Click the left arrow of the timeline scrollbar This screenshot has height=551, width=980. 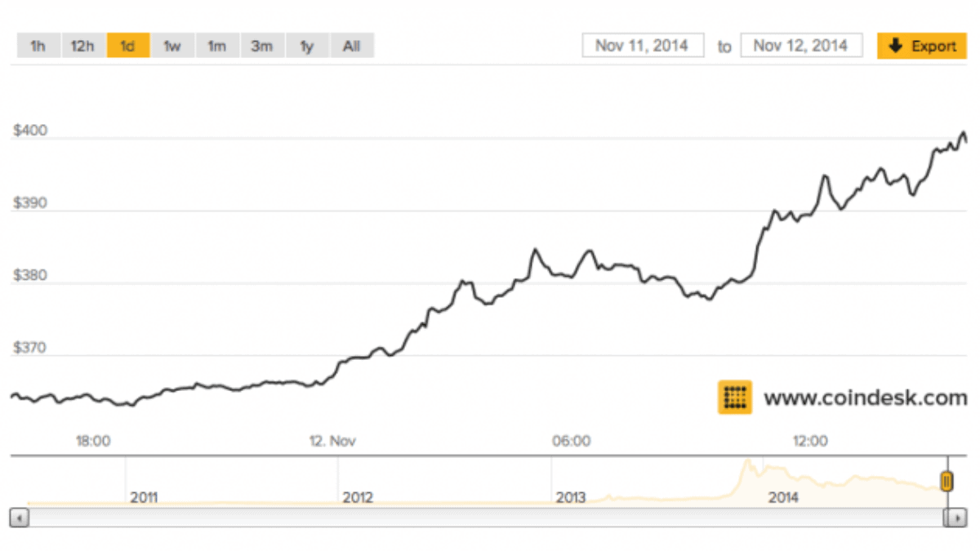coord(18,518)
